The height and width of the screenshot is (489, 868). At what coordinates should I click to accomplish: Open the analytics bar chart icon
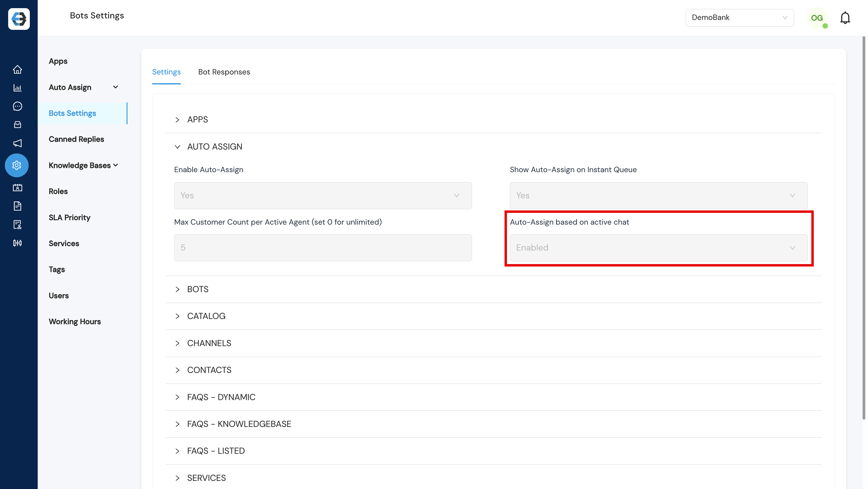click(x=17, y=88)
